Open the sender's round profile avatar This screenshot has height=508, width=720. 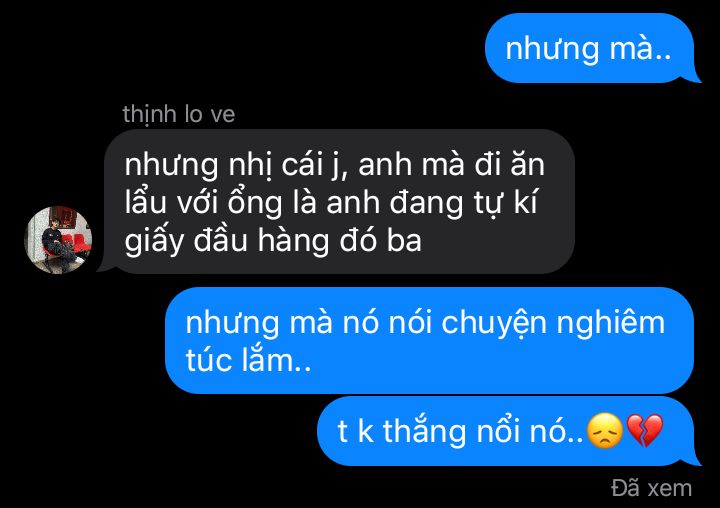[58, 240]
